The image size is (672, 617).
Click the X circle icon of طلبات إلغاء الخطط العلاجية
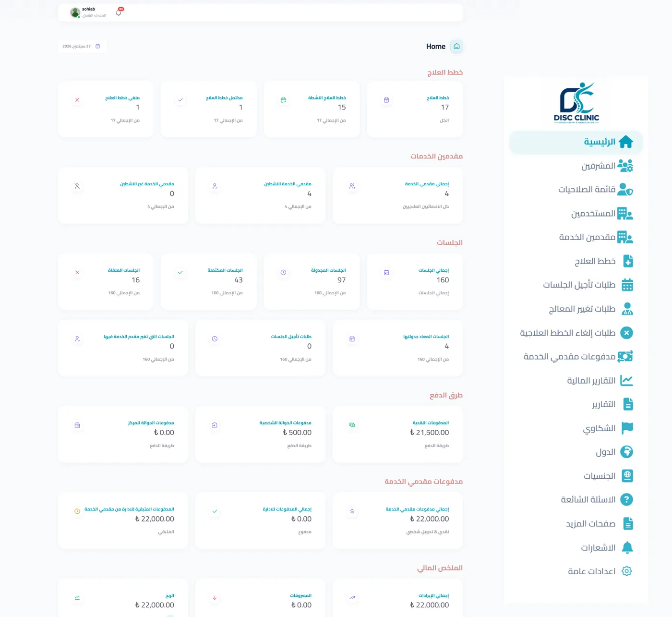[x=626, y=333]
